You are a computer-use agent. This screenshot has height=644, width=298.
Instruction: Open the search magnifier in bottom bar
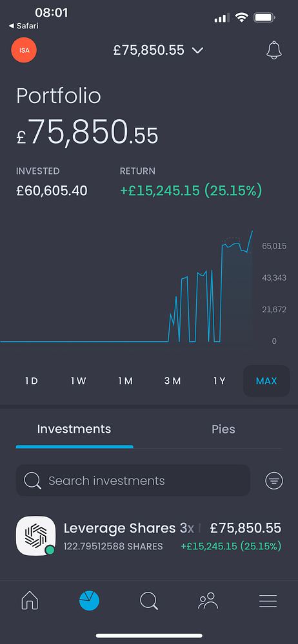149,601
